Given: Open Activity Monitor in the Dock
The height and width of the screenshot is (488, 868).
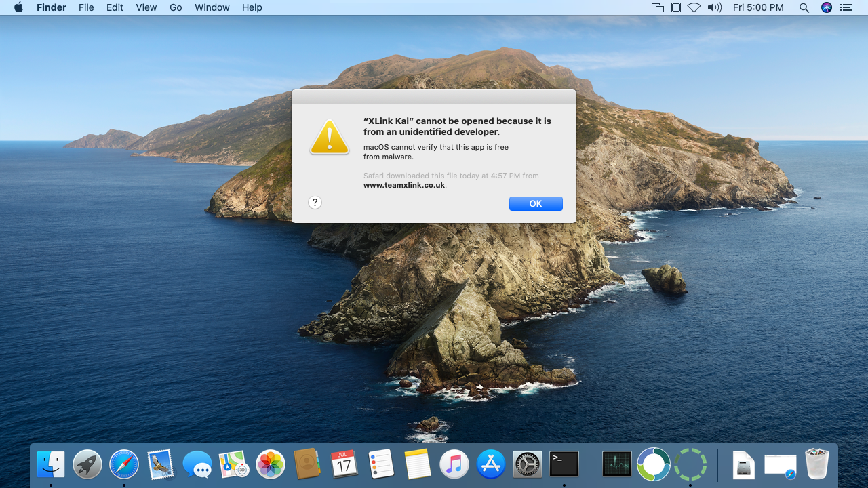Looking at the screenshot, I should (616, 464).
